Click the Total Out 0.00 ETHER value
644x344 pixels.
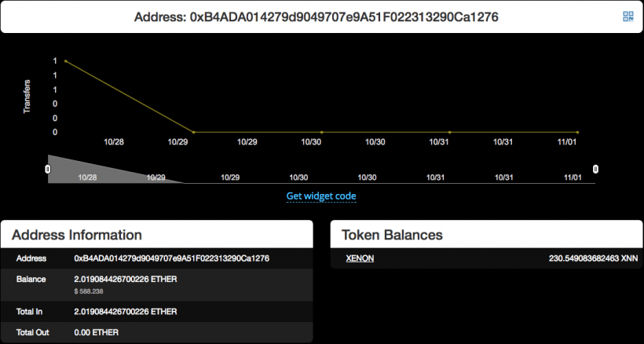(x=96, y=332)
